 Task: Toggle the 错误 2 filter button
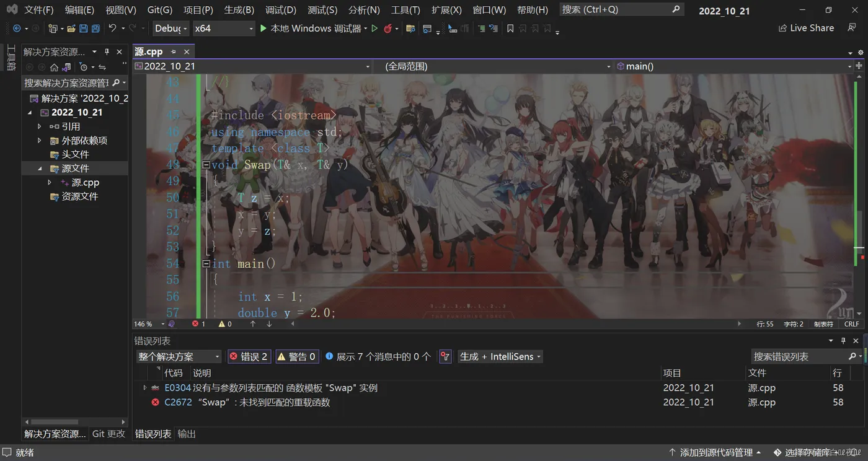click(249, 356)
